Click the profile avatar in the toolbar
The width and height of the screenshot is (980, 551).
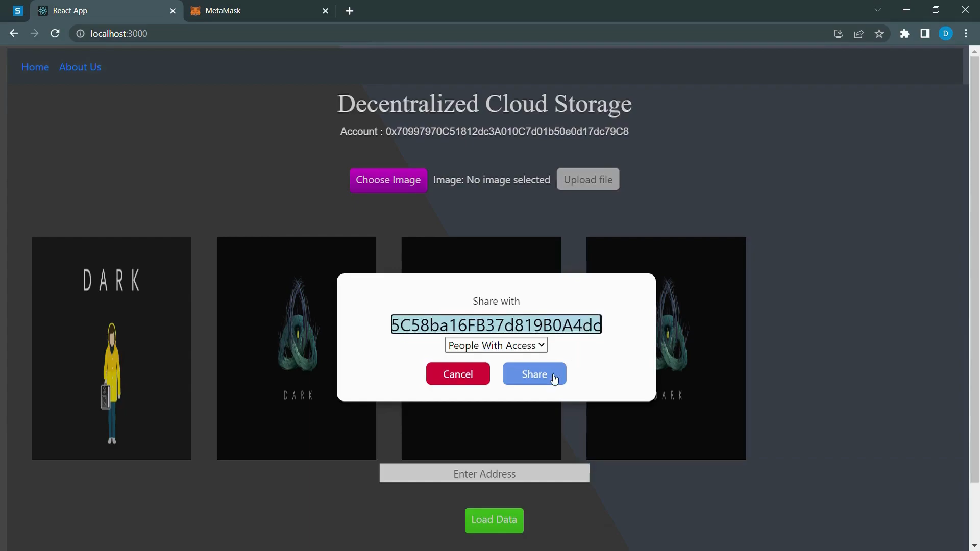[946, 33]
